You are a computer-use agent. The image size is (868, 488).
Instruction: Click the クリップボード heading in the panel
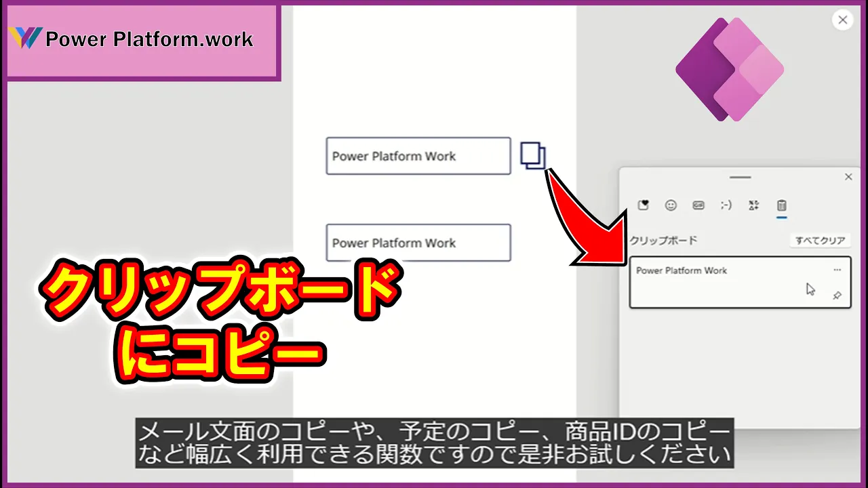pos(663,241)
